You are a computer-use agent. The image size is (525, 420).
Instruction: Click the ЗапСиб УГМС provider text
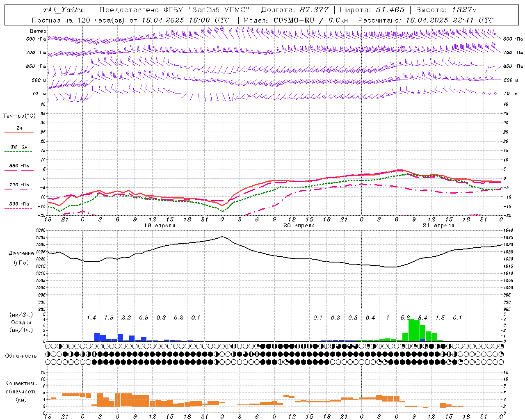218,10
